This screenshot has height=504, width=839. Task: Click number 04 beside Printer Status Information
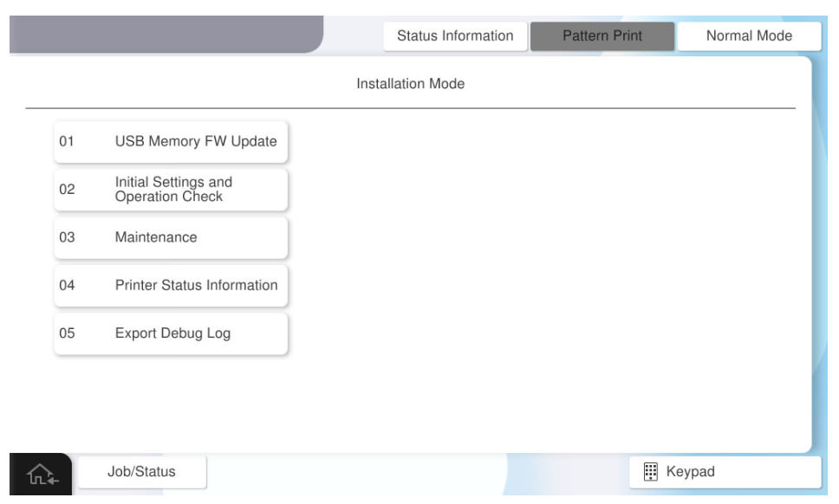pos(67,285)
